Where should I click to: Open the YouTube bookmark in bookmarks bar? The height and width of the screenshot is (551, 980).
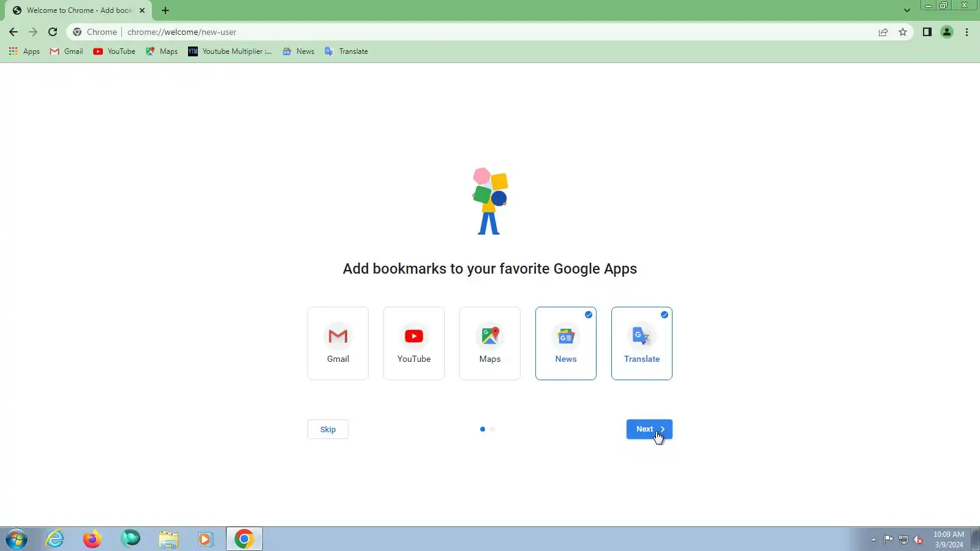[115, 51]
